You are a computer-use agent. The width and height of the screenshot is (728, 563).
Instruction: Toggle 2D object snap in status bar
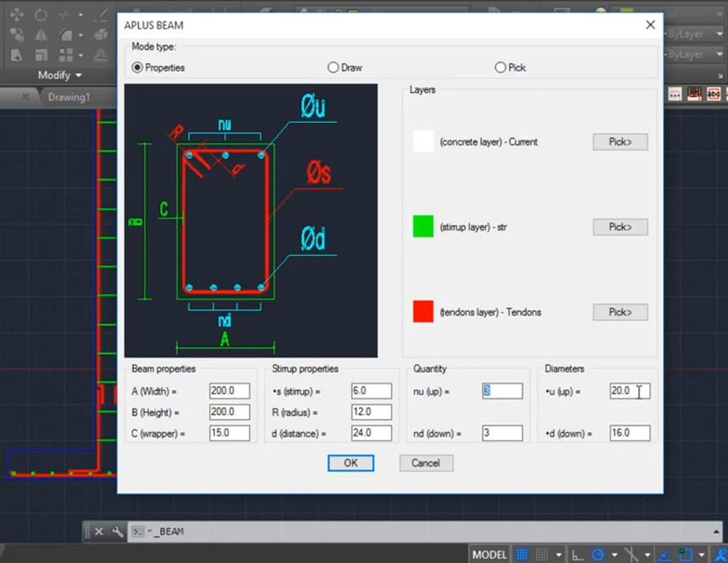click(x=686, y=555)
